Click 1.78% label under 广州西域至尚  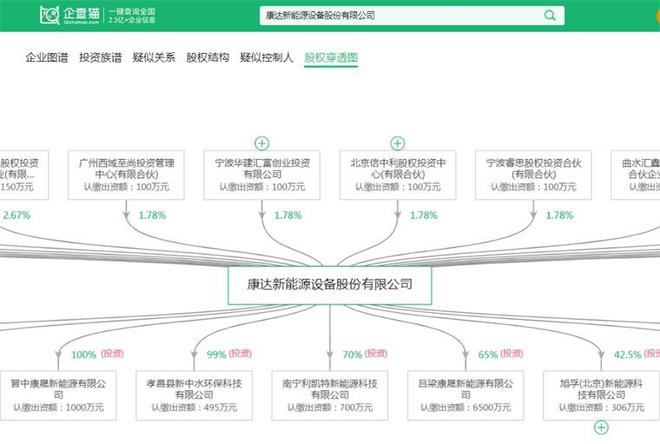(152, 215)
